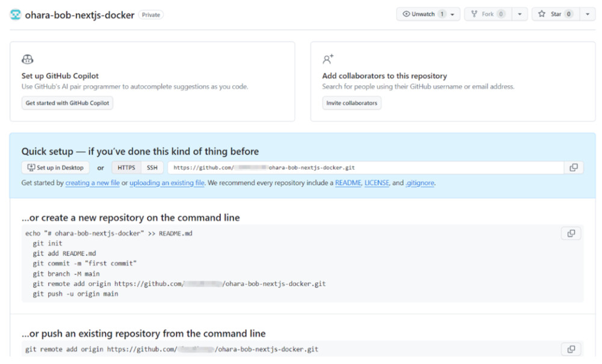The width and height of the screenshot is (602, 364).
Task: Open the .gitignore link
Action: (420, 183)
